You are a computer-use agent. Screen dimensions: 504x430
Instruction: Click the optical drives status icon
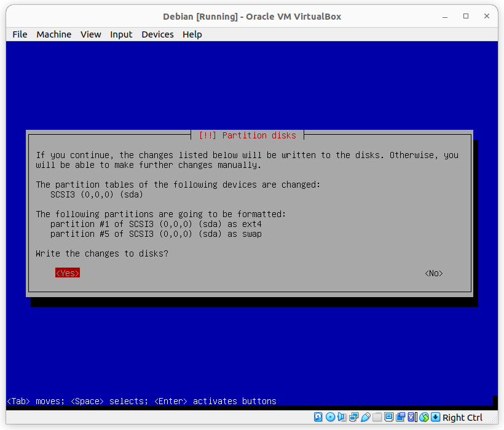point(329,417)
